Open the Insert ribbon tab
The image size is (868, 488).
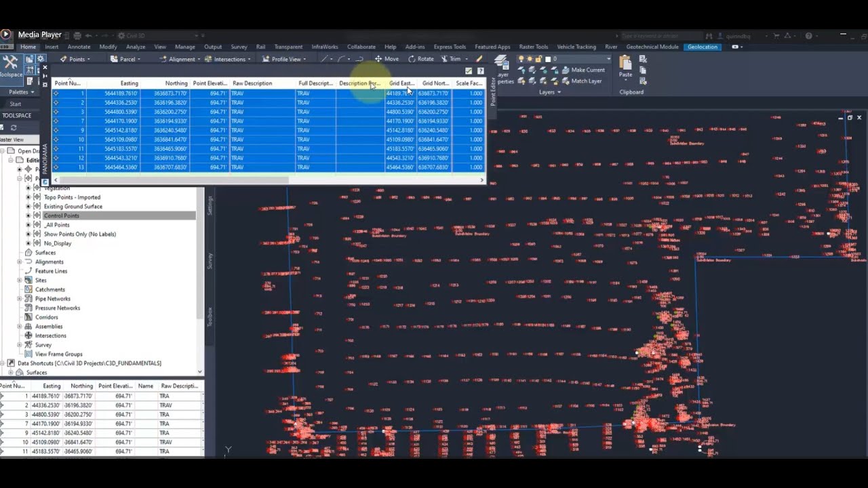[x=52, y=47]
